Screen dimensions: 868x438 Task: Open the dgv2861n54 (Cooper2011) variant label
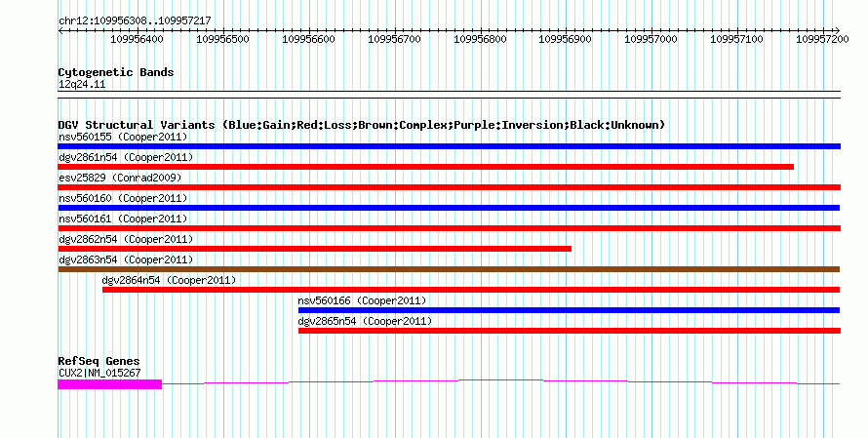pyautogui.click(x=126, y=157)
